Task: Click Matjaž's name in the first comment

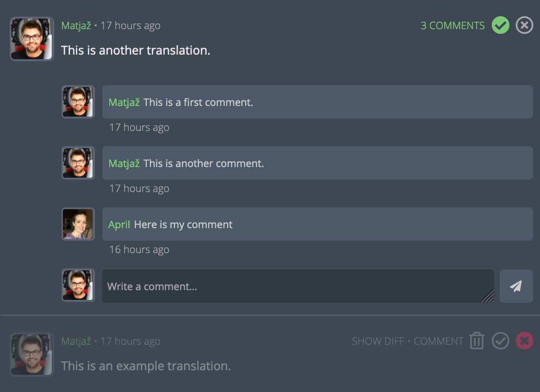Action: tap(124, 103)
